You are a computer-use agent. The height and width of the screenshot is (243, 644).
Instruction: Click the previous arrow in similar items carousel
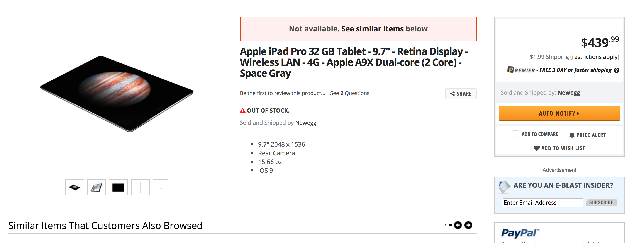click(x=458, y=225)
